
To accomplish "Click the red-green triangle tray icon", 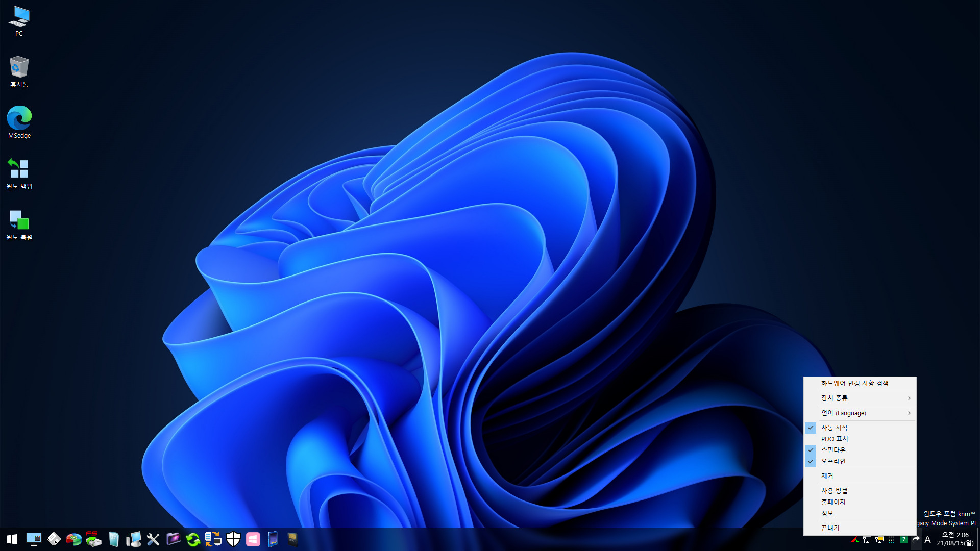I will pos(855,540).
